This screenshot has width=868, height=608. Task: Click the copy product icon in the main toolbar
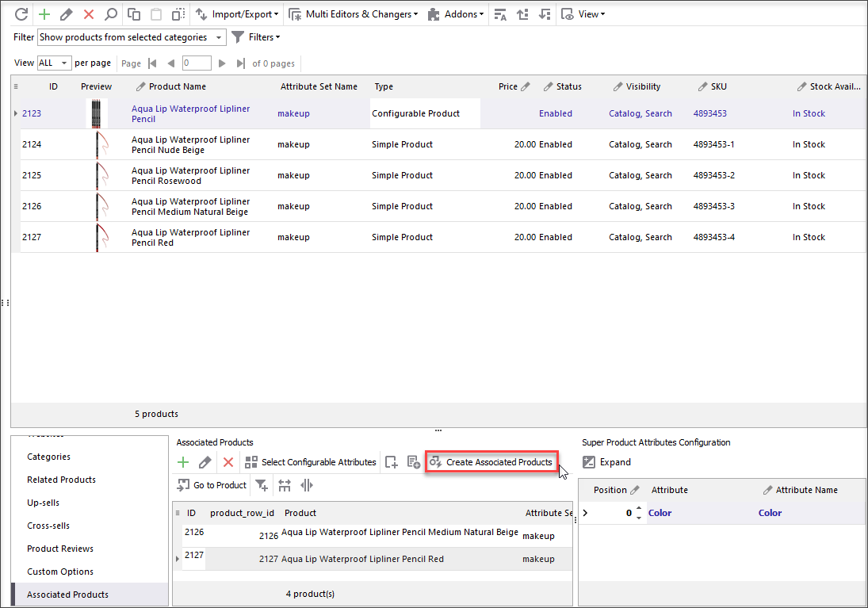click(134, 14)
